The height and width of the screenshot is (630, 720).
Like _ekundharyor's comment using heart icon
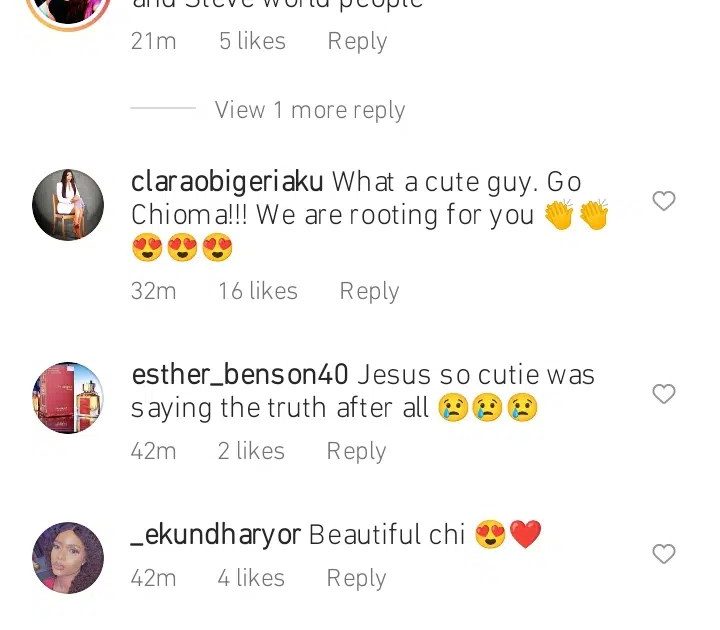[664, 554]
